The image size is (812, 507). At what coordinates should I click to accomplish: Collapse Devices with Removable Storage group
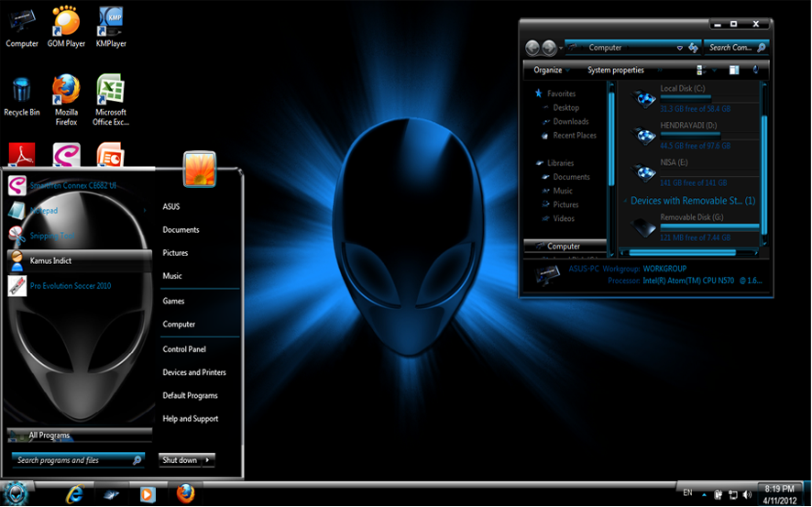click(x=626, y=201)
